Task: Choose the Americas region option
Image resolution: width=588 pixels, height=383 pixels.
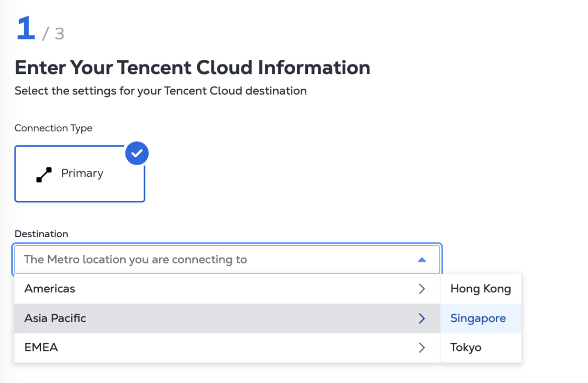Action: pyautogui.click(x=50, y=289)
